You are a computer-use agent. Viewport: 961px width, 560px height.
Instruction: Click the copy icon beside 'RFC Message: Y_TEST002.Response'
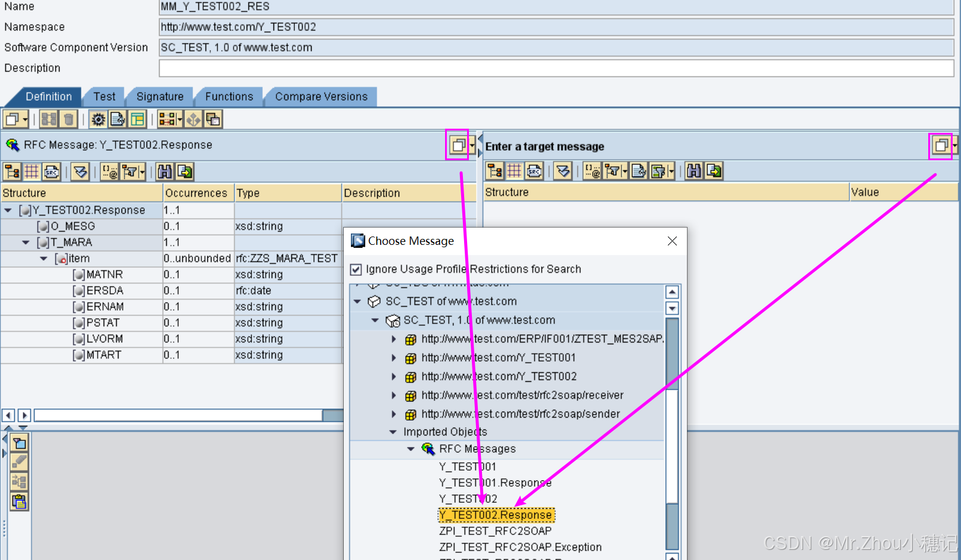(x=457, y=145)
